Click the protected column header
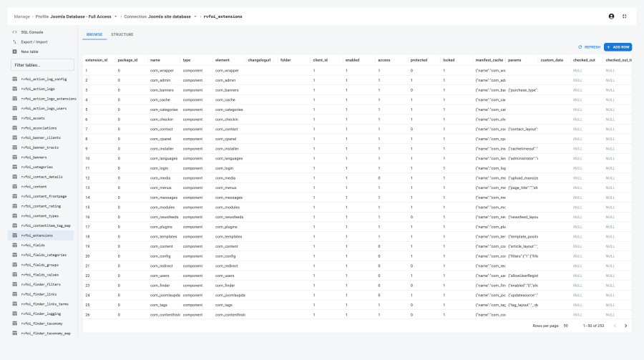The width and height of the screenshot is (644, 360). [x=419, y=60]
